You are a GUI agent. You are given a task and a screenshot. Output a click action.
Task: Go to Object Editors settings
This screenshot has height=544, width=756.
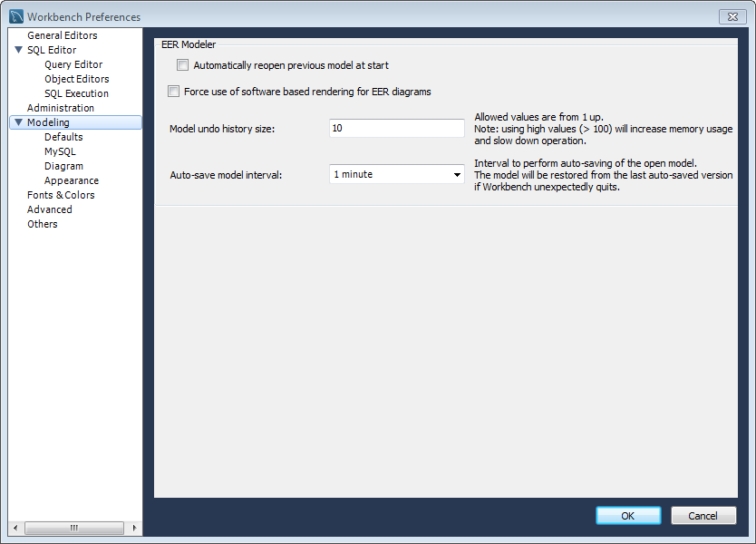tap(77, 79)
